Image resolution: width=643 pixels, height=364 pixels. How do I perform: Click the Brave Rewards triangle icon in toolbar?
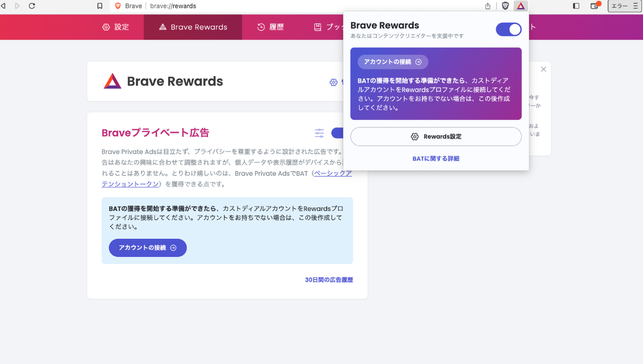(520, 6)
